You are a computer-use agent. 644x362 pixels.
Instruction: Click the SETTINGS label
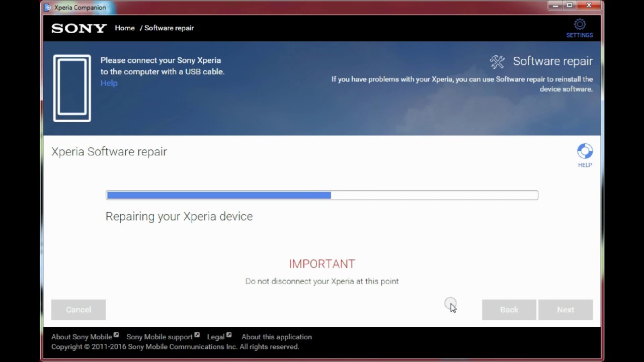pos(580,35)
